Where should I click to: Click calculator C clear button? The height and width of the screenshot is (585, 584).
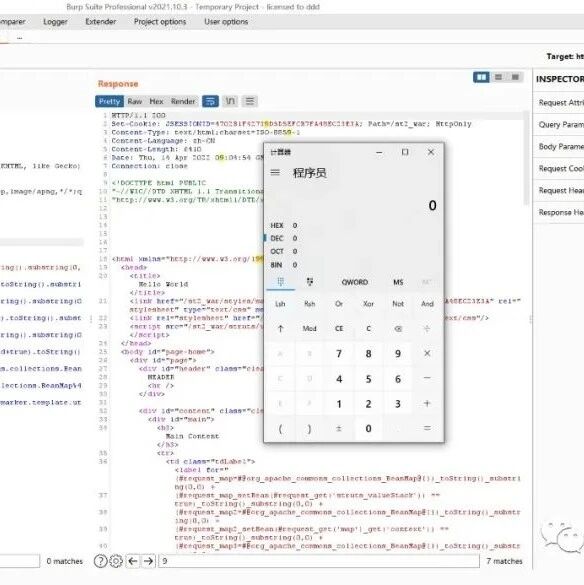tap(368, 329)
